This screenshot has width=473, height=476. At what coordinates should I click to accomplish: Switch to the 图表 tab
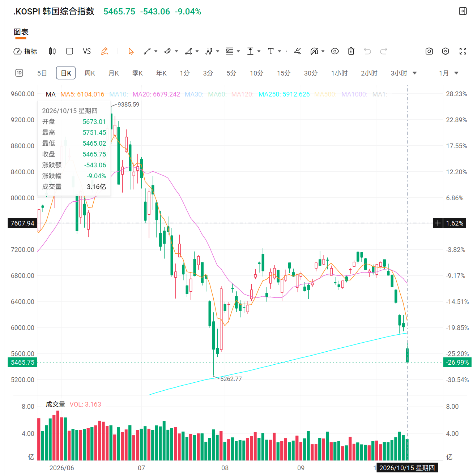click(21, 32)
